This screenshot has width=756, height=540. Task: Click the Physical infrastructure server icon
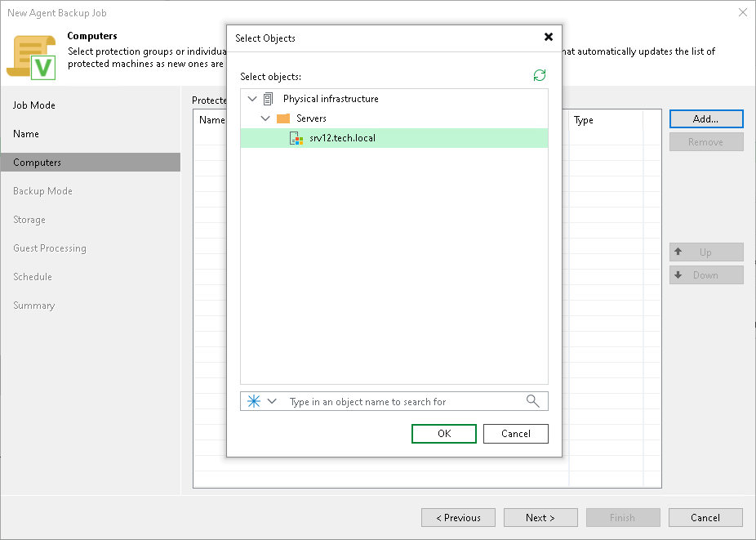(x=269, y=99)
